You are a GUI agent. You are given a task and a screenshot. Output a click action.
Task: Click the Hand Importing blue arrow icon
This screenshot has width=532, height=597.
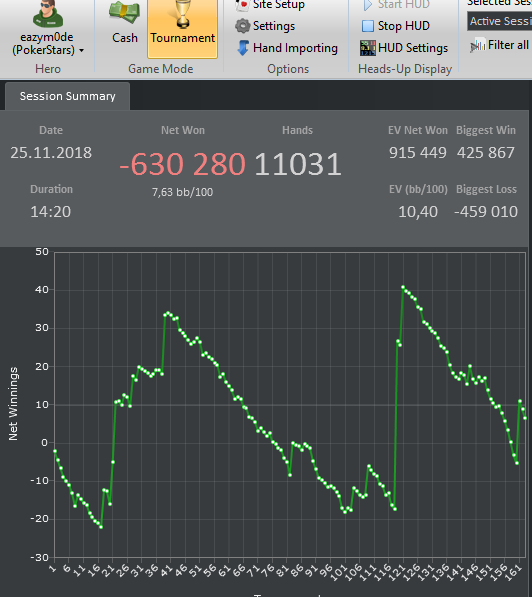point(243,48)
